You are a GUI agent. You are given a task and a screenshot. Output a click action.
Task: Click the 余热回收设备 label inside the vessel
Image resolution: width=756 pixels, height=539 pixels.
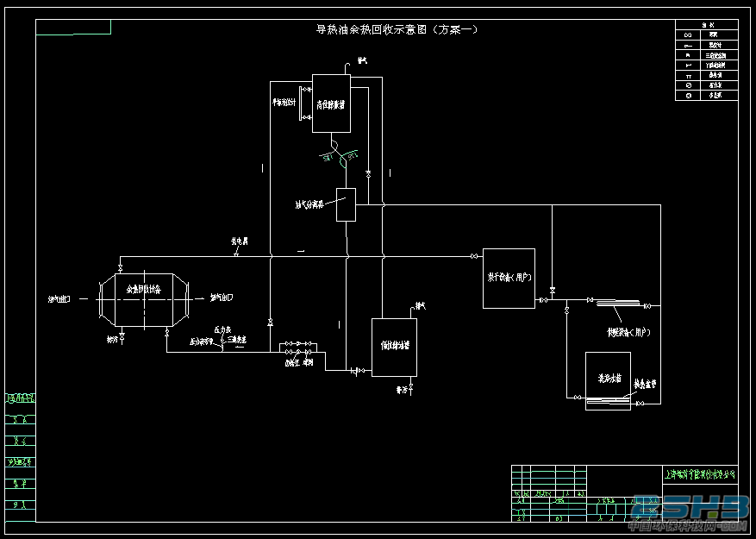[x=144, y=290]
